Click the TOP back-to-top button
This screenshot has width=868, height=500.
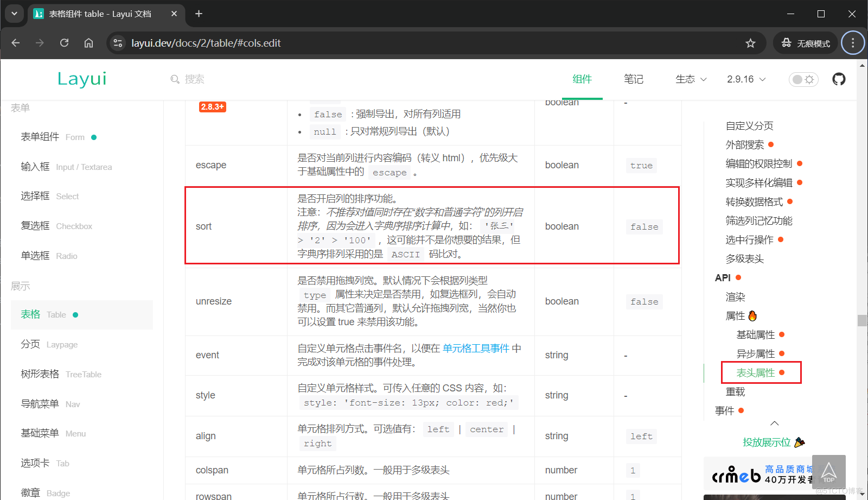coord(828,472)
